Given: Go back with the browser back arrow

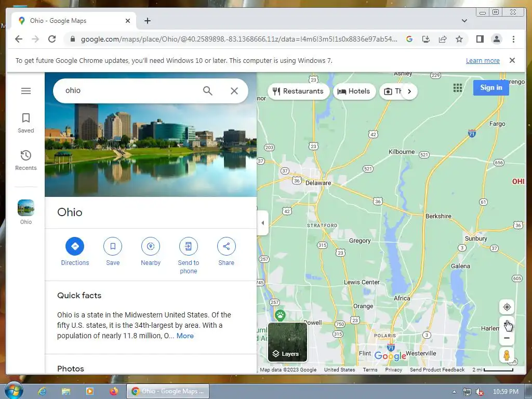Looking at the screenshot, I should (19, 39).
